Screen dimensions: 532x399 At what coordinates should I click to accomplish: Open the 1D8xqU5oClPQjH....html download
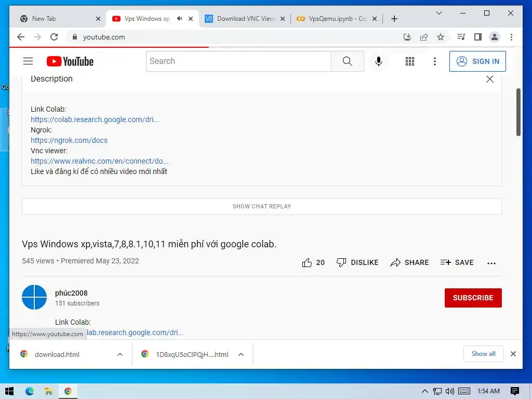(192, 354)
